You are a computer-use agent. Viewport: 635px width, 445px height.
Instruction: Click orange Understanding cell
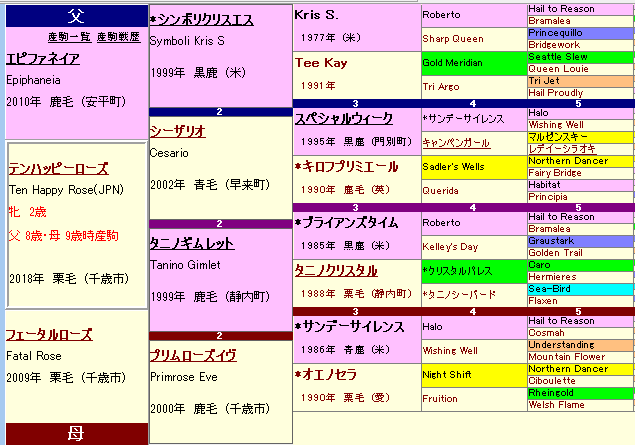pyautogui.click(x=580, y=345)
